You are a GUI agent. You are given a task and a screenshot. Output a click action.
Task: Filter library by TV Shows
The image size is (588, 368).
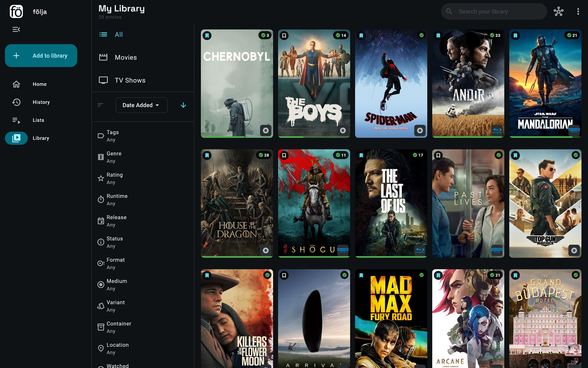tap(143, 80)
